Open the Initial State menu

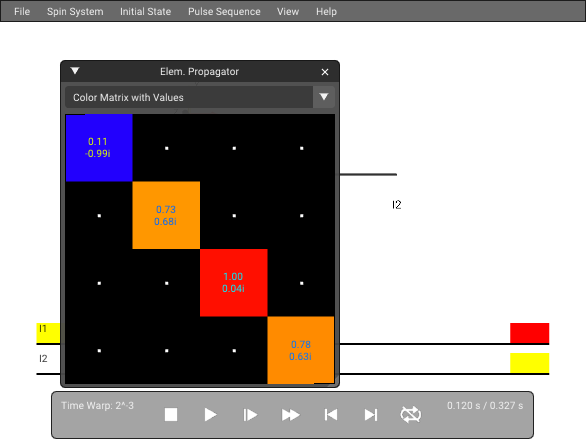[x=145, y=12]
